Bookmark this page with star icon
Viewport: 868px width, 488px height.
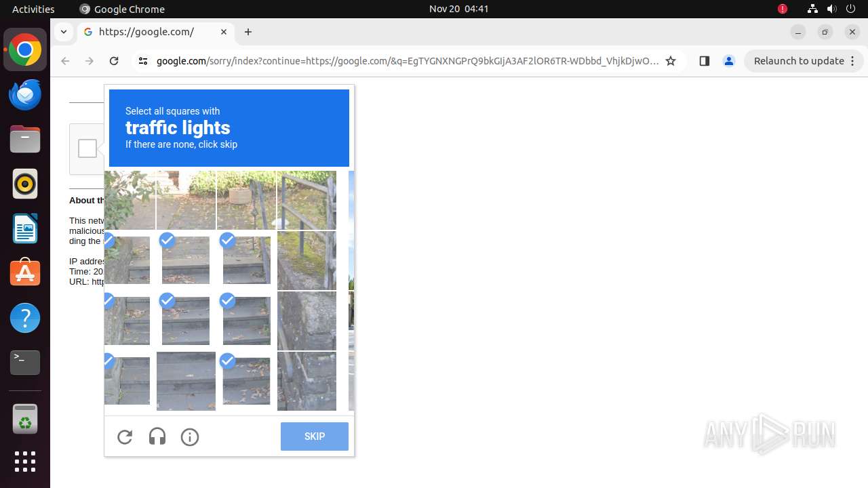[x=671, y=61]
